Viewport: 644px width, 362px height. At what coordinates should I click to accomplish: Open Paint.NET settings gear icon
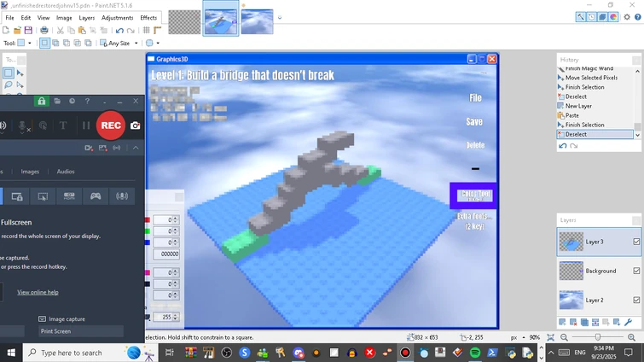click(x=627, y=17)
